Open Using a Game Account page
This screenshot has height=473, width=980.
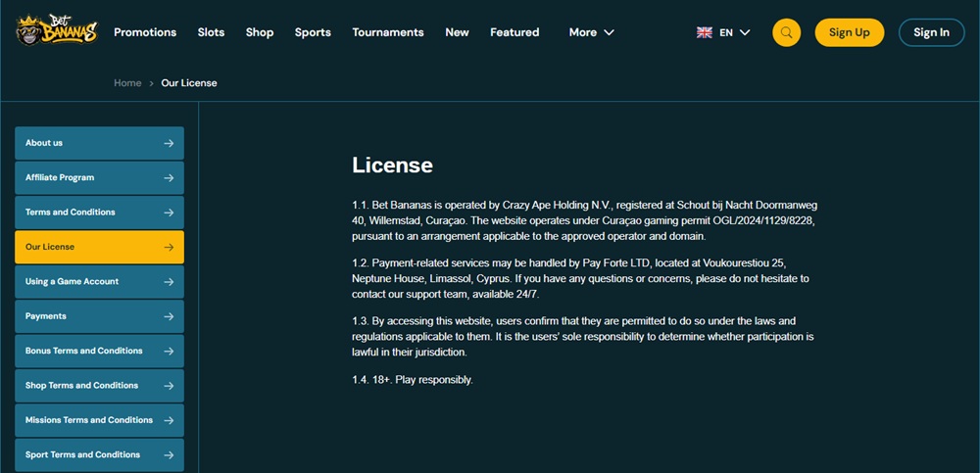tap(99, 282)
